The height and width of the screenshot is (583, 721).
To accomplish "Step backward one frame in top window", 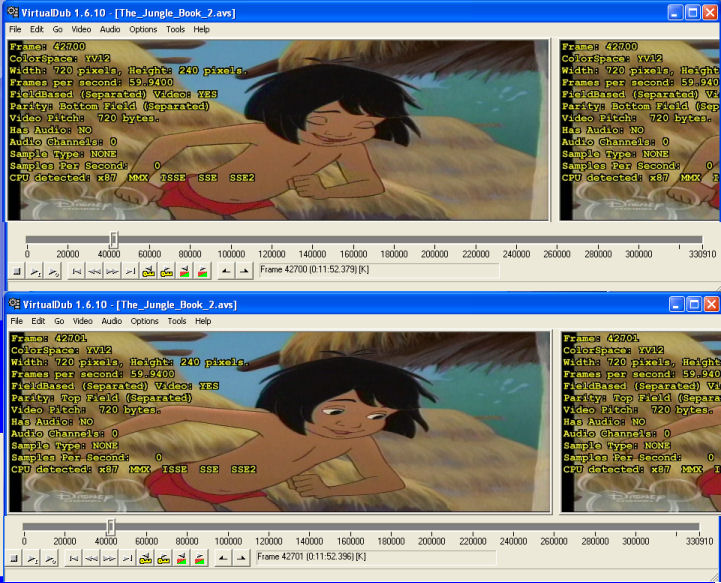I will coord(94,271).
